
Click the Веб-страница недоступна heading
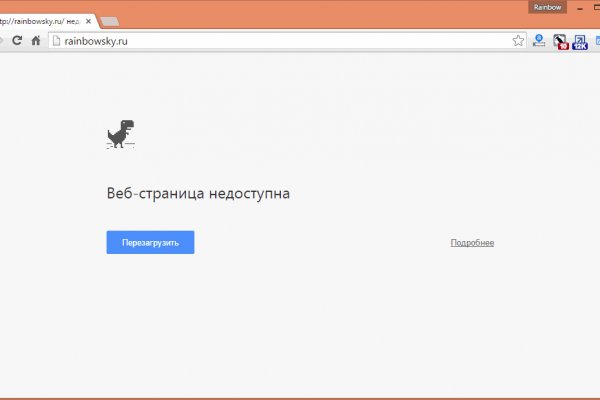(198, 193)
